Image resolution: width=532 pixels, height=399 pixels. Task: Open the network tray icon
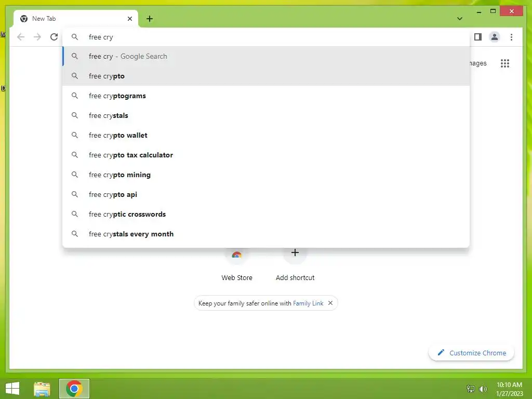click(x=471, y=389)
